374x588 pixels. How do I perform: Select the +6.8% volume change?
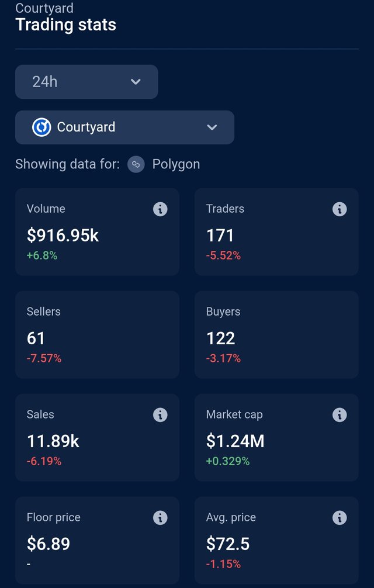click(x=42, y=256)
